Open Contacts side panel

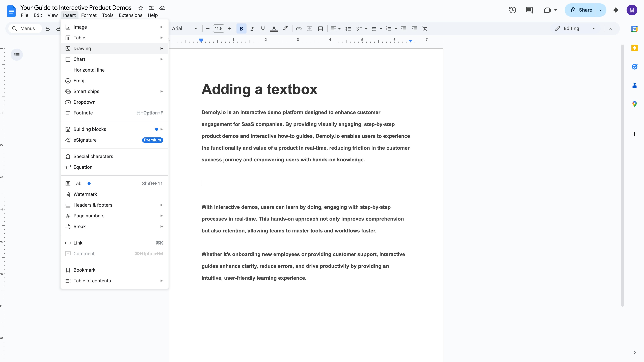coord(634,85)
